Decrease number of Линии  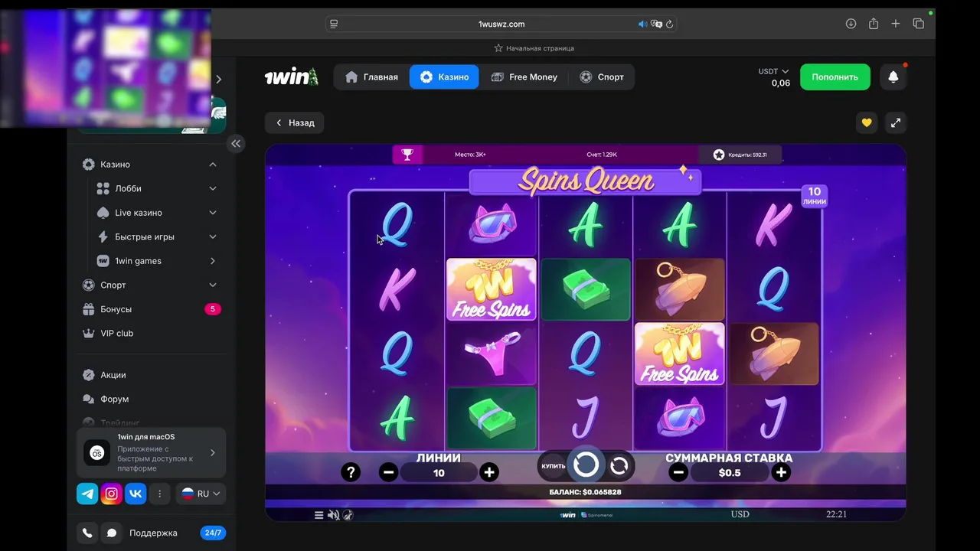tap(388, 472)
